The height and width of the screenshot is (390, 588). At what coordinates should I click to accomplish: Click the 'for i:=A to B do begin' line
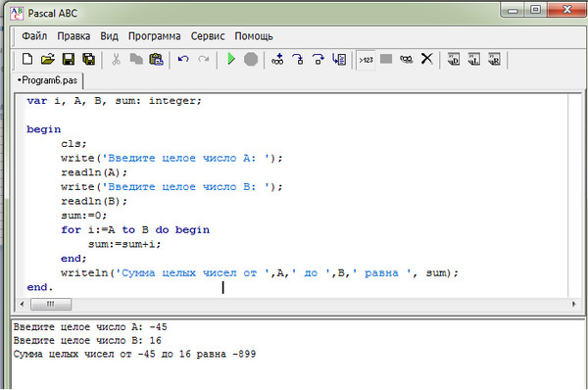click(x=135, y=230)
